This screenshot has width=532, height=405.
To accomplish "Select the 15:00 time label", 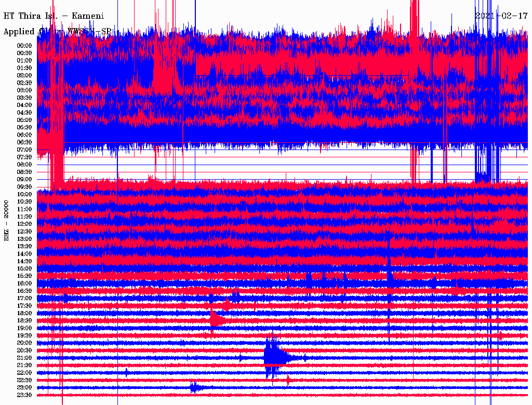I will (x=24, y=269).
